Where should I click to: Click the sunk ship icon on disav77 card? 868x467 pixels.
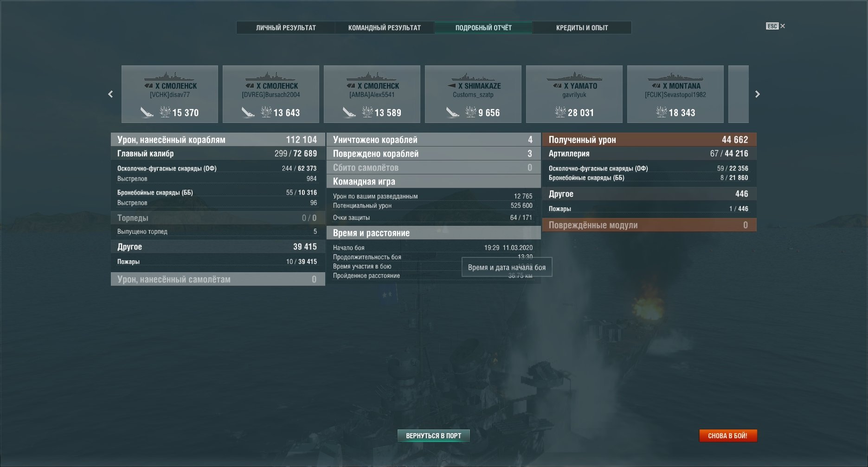coord(147,112)
